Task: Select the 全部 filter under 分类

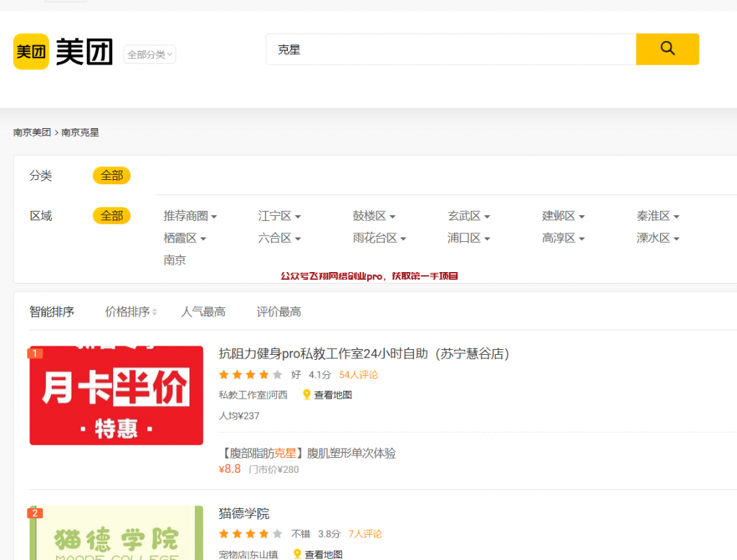Action: tap(112, 175)
